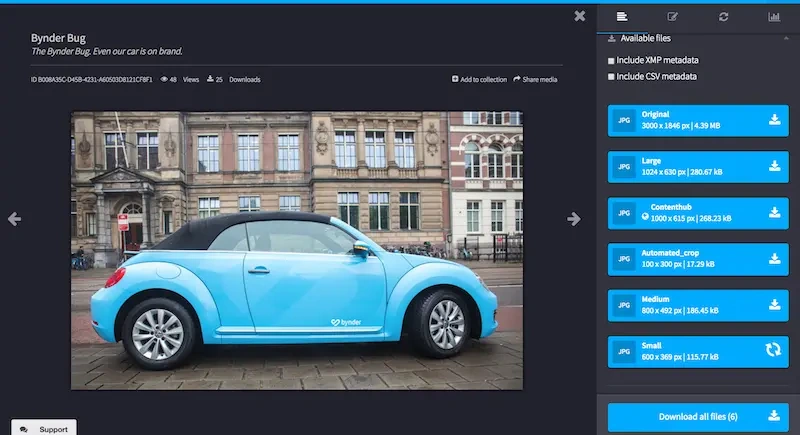
Task: Go to the previous media with left arrow
Action: tap(14, 219)
